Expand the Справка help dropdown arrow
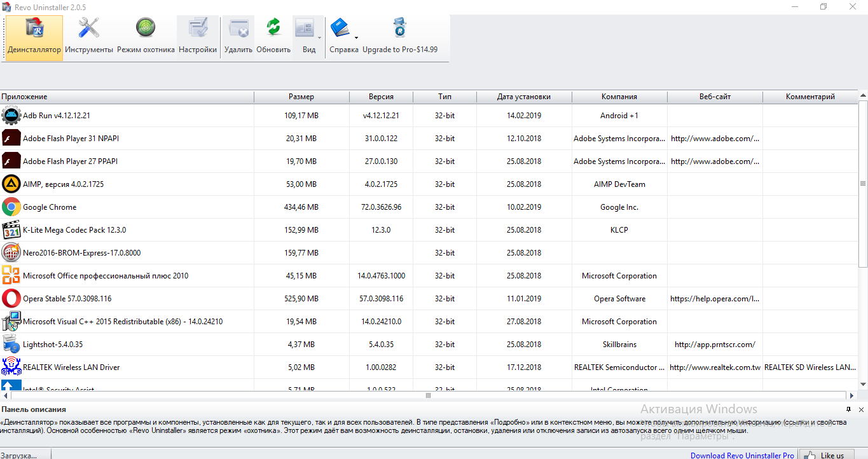The width and height of the screenshot is (868, 459). pyautogui.click(x=356, y=38)
